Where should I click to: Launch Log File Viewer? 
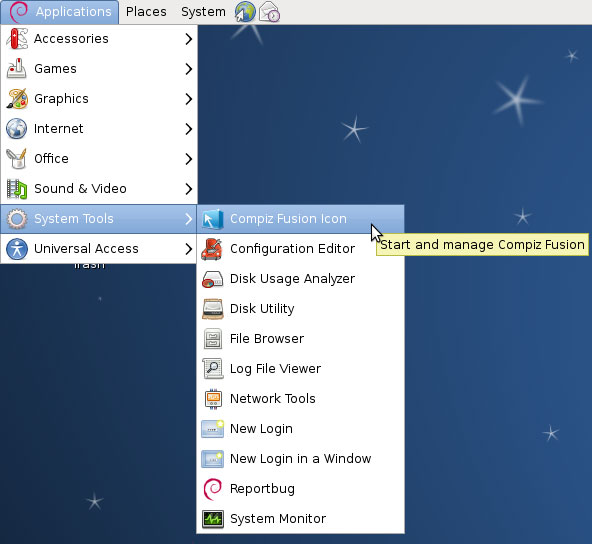point(301,368)
